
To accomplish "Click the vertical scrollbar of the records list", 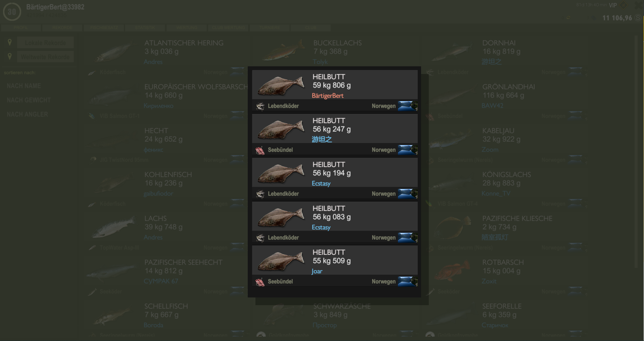I will tap(636, 151).
